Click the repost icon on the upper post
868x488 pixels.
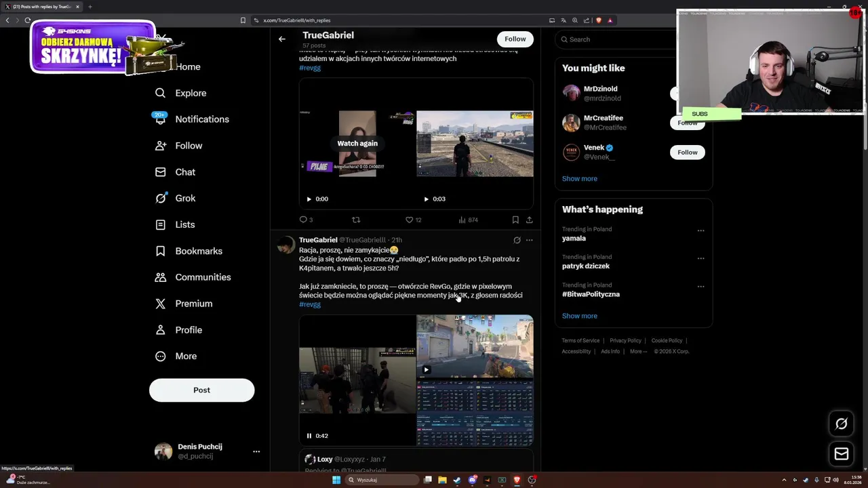click(356, 220)
